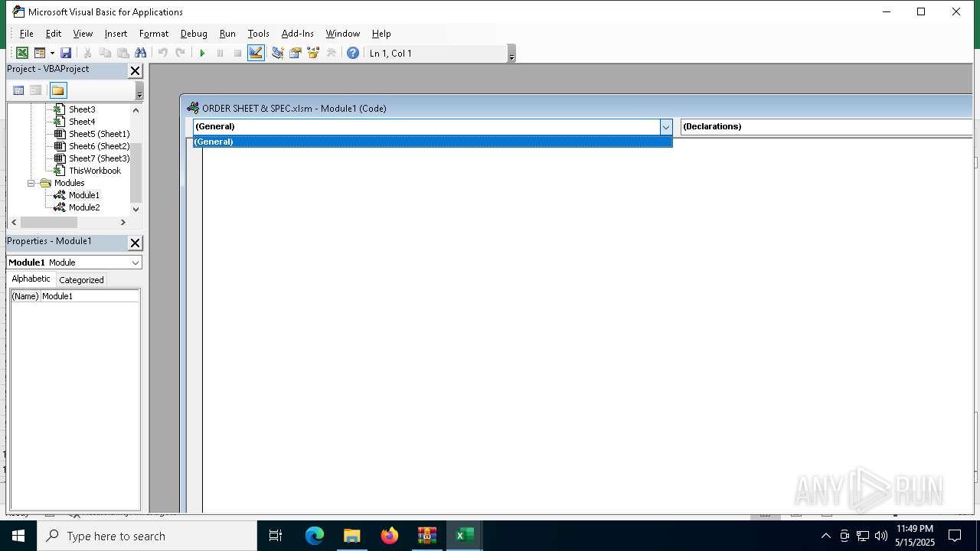
Task: Click the Undo arrow icon
Action: (x=162, y=53)
